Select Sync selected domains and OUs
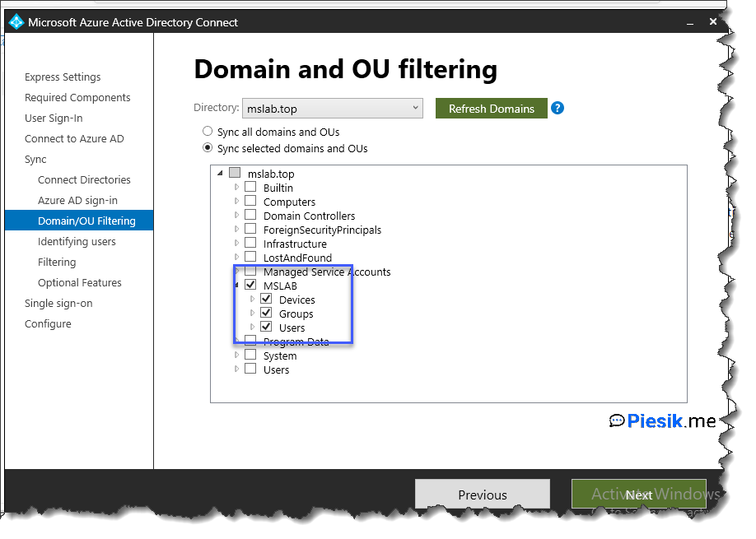The width and height of the screenshot is (756, 539). [x=208, y=149]
